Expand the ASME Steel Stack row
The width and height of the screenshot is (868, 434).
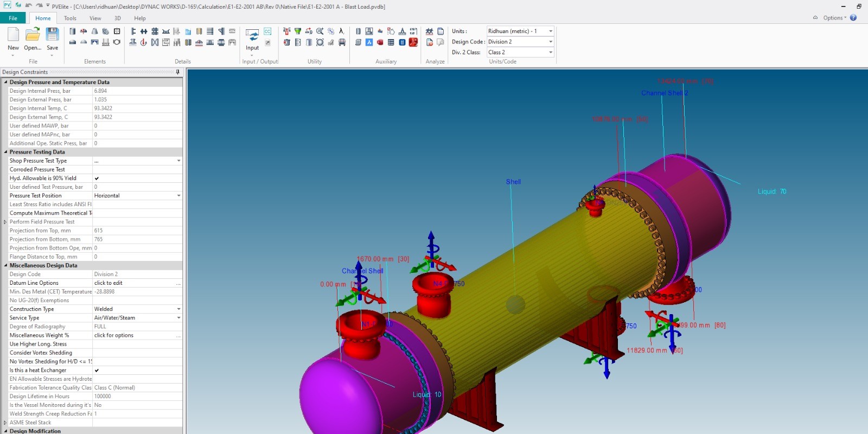[5, 423]
